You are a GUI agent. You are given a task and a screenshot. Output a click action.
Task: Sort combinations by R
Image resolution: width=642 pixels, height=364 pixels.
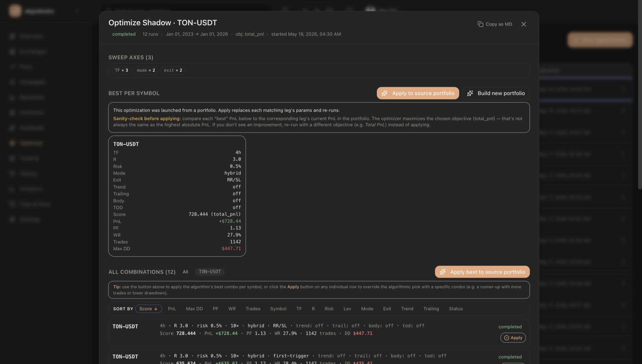[x=313, y=309]
